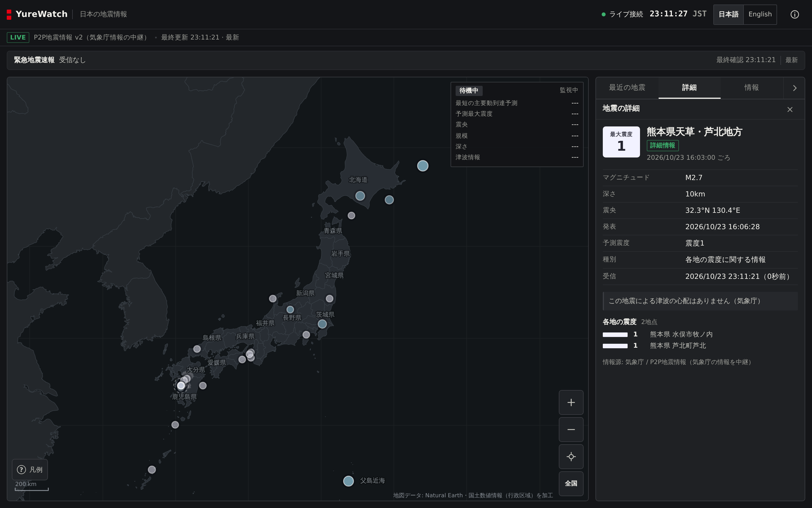Click the 待機中 status chip
Screen dimensions: 812x508
469,91
